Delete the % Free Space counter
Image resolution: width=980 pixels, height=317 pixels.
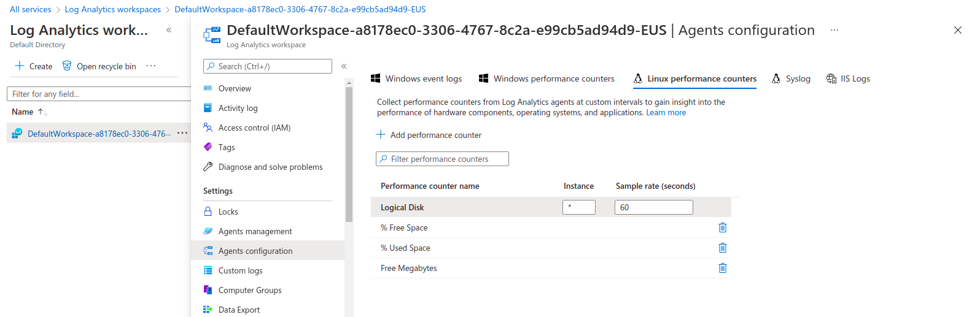tap(723, 227)
